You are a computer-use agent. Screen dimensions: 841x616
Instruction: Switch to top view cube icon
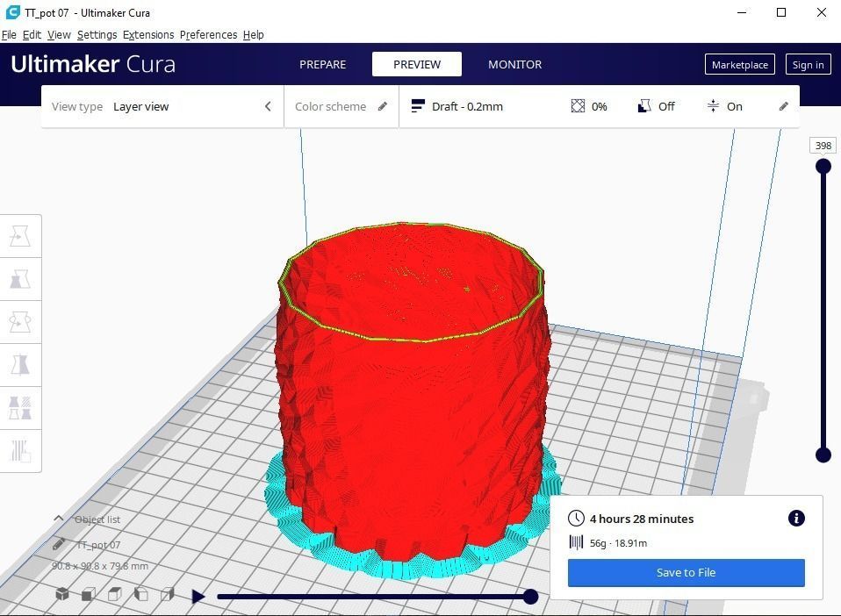[x=115, y=594]
